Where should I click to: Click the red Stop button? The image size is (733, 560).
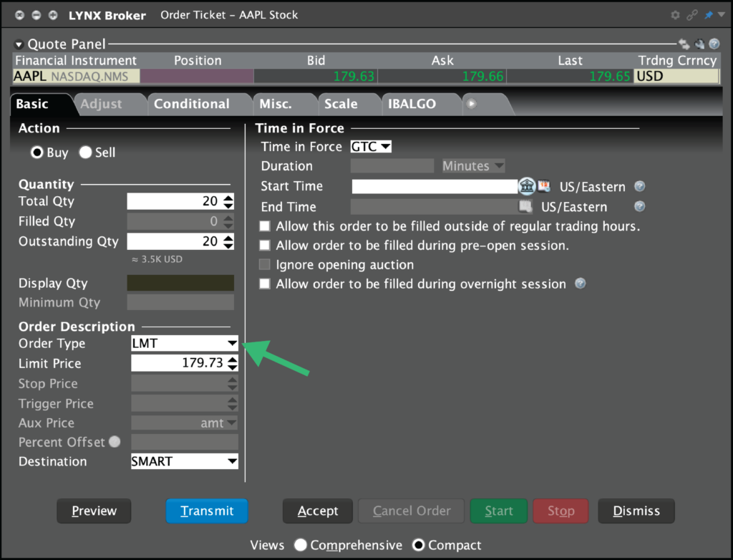(x=561, y=511)
